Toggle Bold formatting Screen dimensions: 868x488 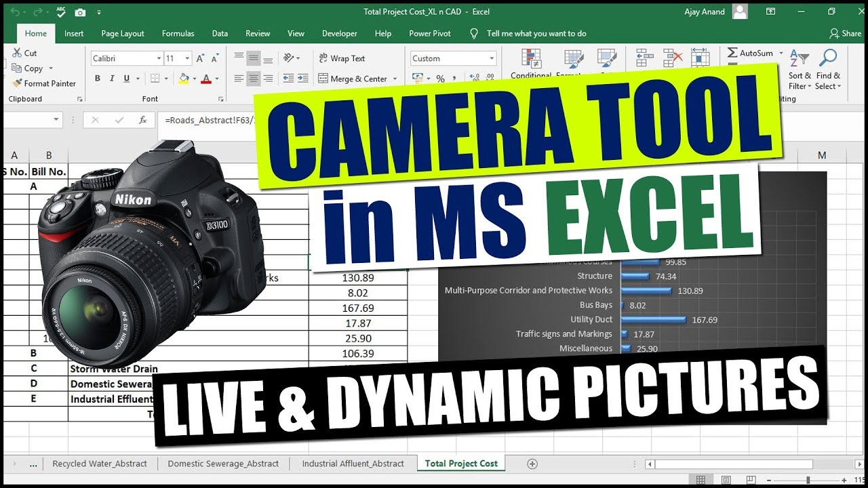[x=97, y=79]
